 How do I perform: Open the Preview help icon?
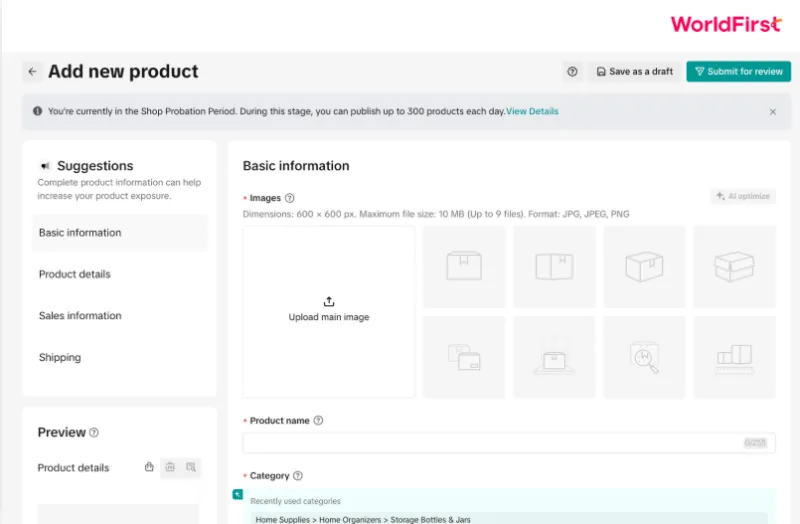tap(94, 433)
